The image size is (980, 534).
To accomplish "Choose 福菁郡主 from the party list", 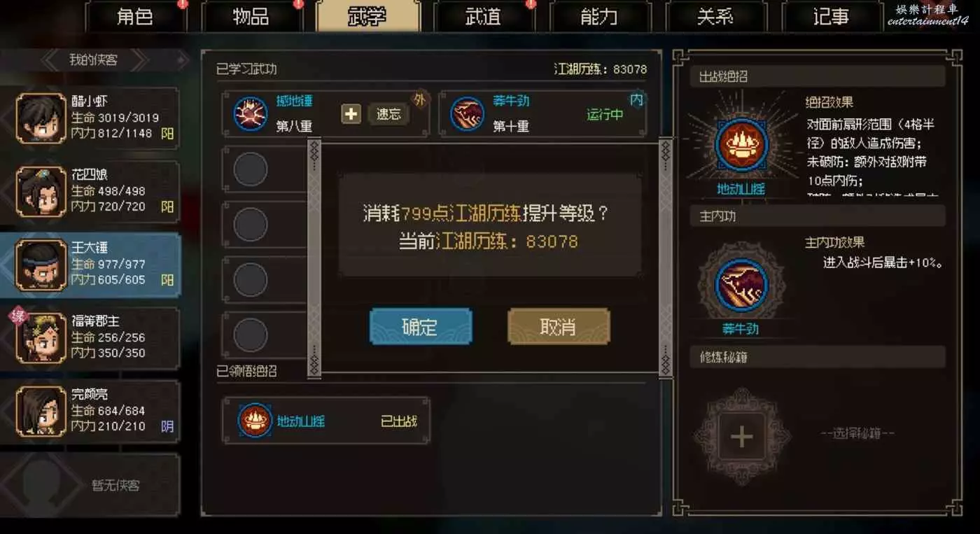I will (x=90, y=339).
